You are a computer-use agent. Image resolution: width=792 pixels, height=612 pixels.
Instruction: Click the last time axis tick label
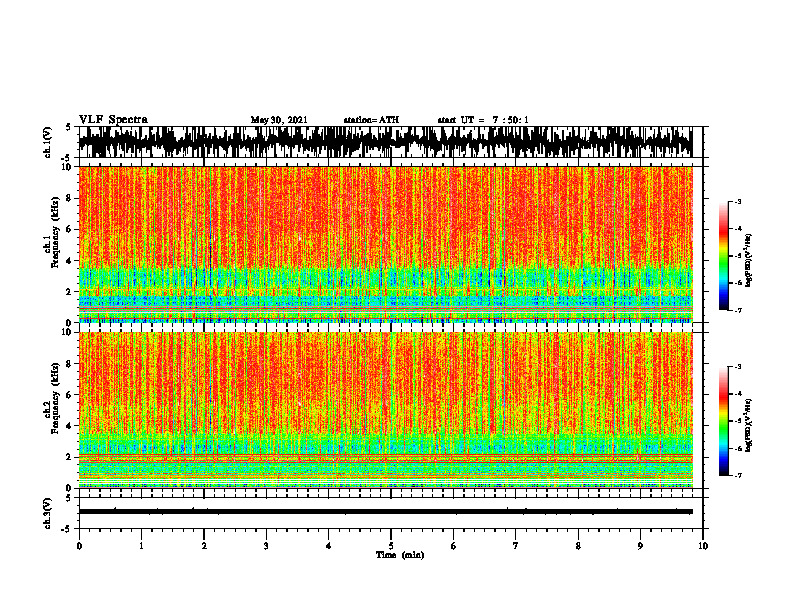click(x=703, y=546)
